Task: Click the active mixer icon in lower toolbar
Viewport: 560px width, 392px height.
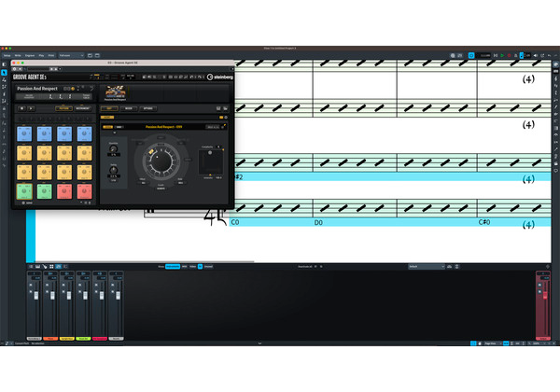Action: 59,267
